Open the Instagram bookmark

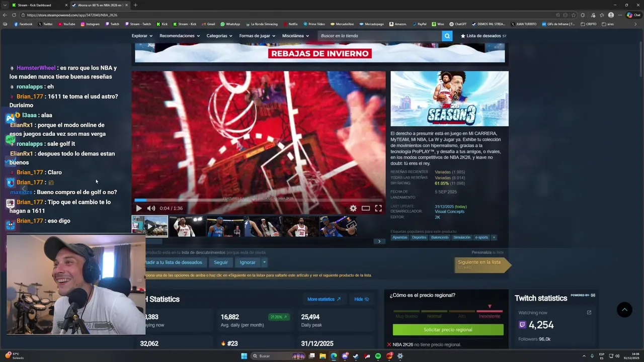point(90,24)
